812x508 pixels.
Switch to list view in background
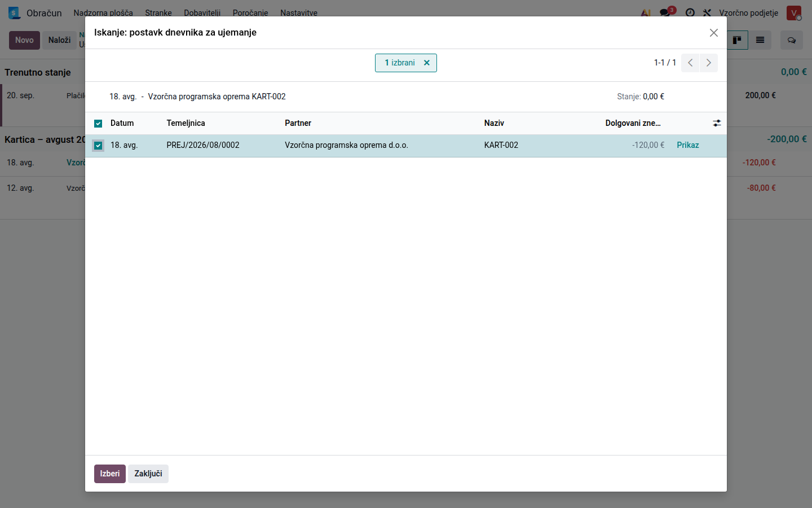pyautogui.click(x=760, y=40)
